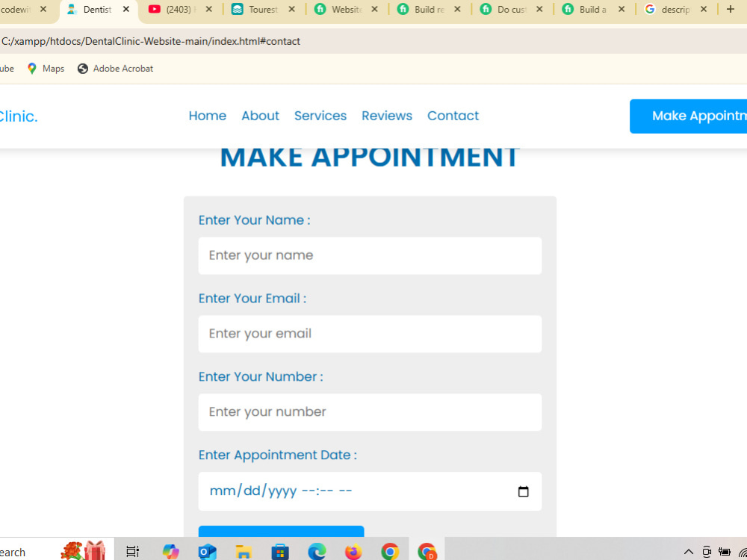Focus the Enter your number field

tap(371, 412)
